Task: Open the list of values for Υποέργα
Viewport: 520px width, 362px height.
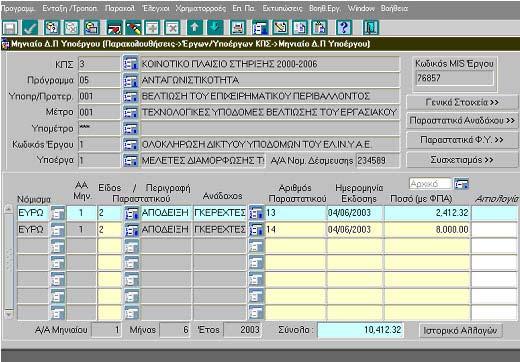Action: (130, 160)
